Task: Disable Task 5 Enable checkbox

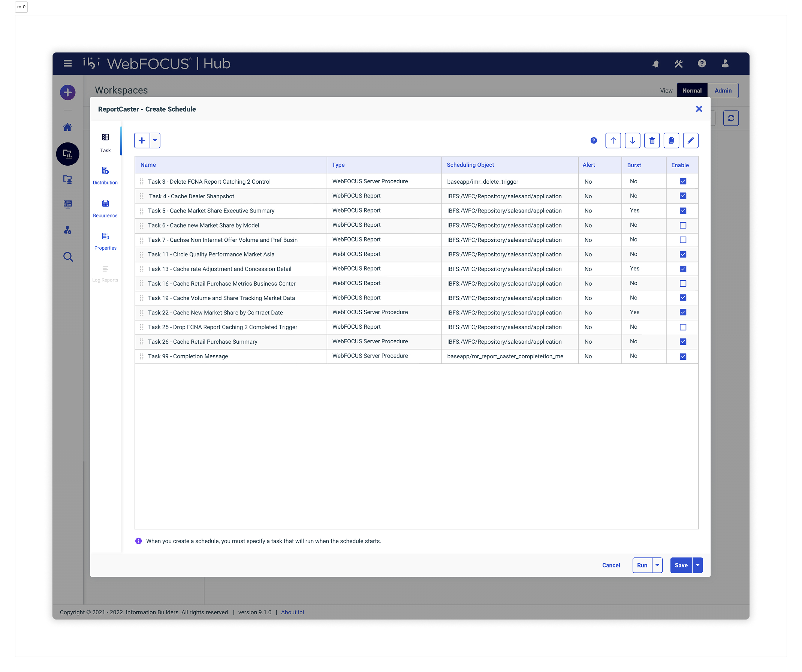Action: (x=683, y=211)
